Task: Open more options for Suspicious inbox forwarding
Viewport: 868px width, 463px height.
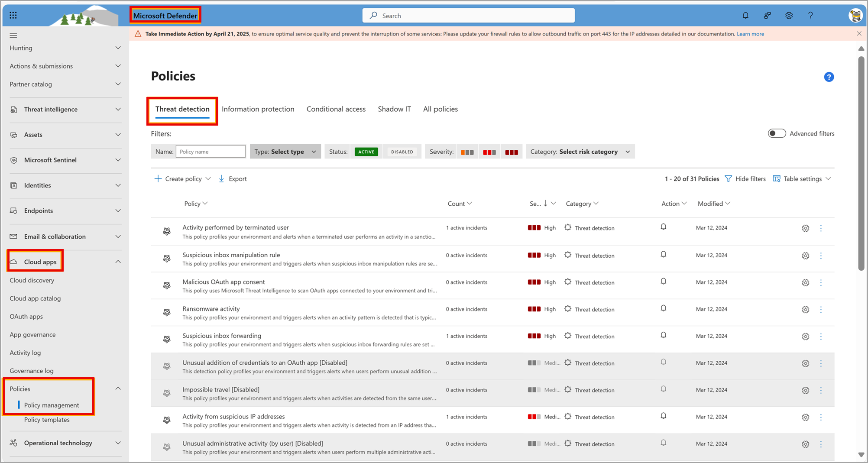Action: (x=821, y=337)
